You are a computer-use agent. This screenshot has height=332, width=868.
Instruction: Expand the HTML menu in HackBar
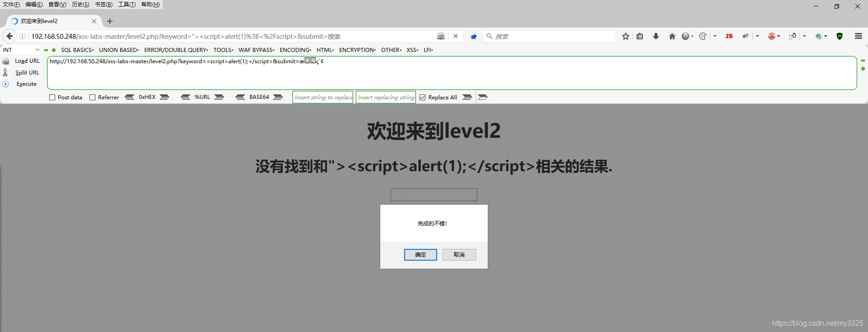click(x=325, y=50)
